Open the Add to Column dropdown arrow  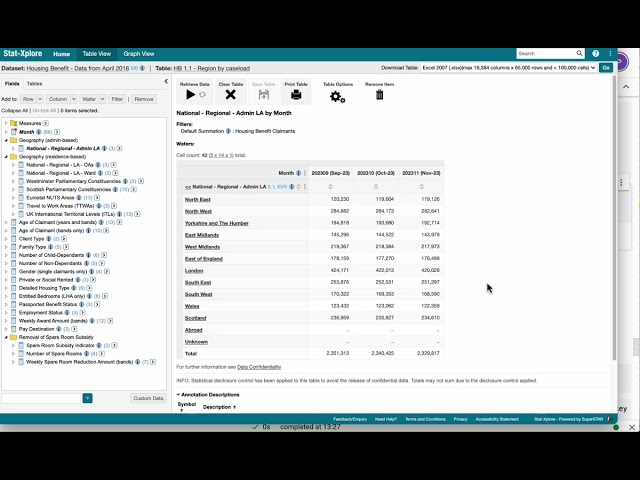point(73,99)
